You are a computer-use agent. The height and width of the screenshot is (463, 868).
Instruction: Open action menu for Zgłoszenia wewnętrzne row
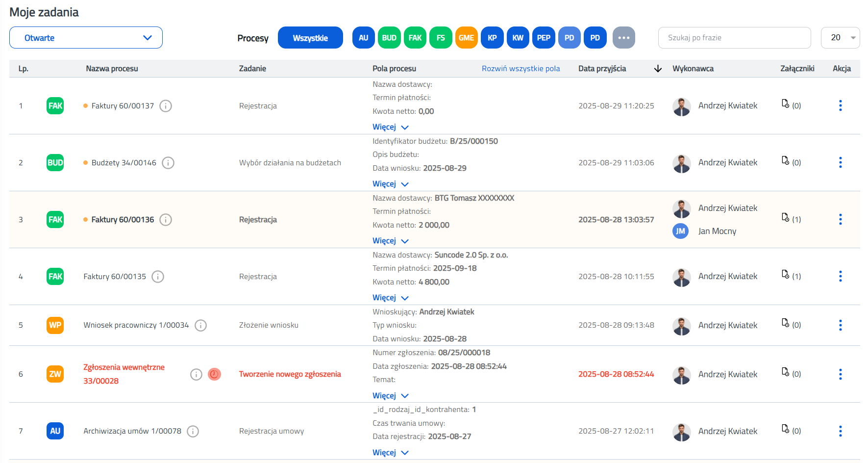pos(840,374)
